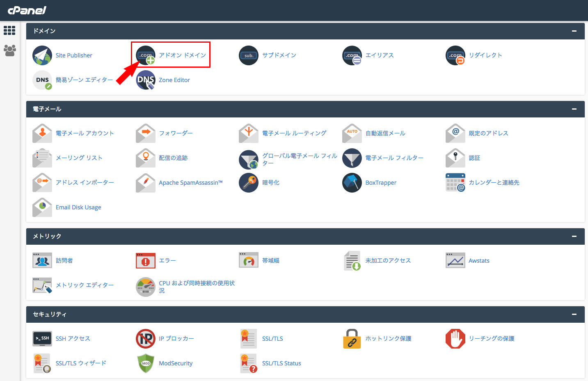Viewport: 588px width, 381px height.
Task: Open the Site Publisher icon
Action: [x=42, y=55]
